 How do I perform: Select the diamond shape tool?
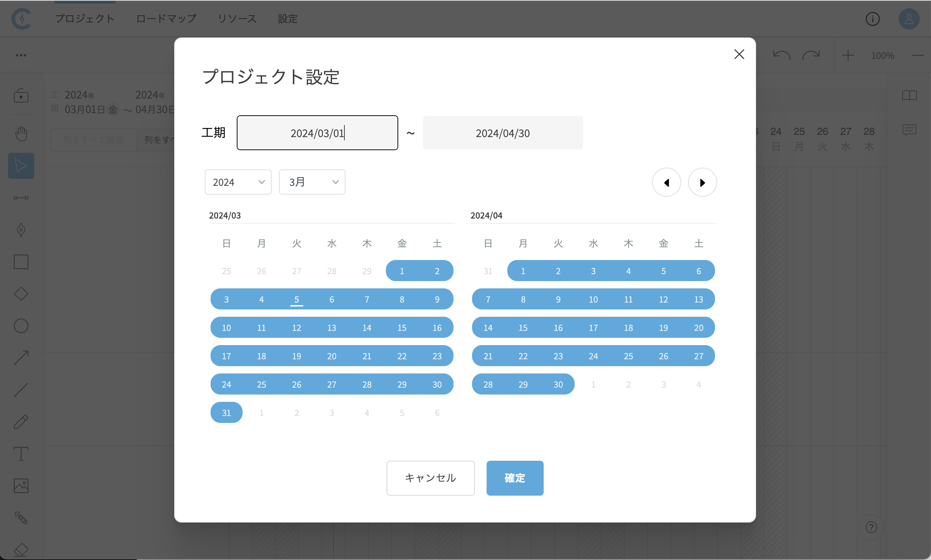tap(21, 294)
